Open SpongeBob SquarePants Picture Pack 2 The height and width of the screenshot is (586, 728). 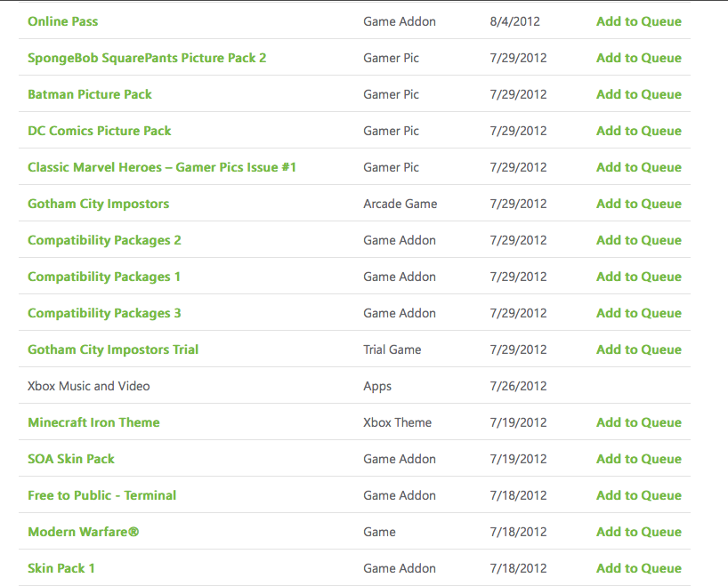tap(147, 58)
